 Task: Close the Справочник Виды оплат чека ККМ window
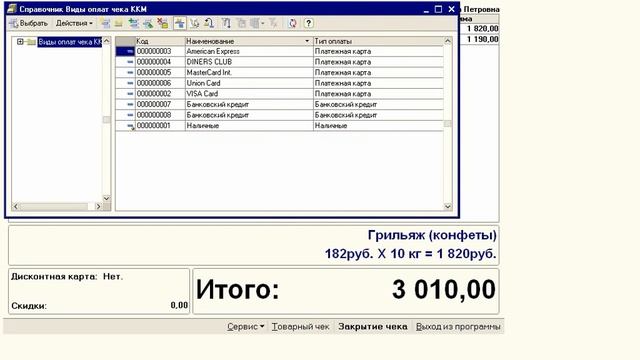451,9
